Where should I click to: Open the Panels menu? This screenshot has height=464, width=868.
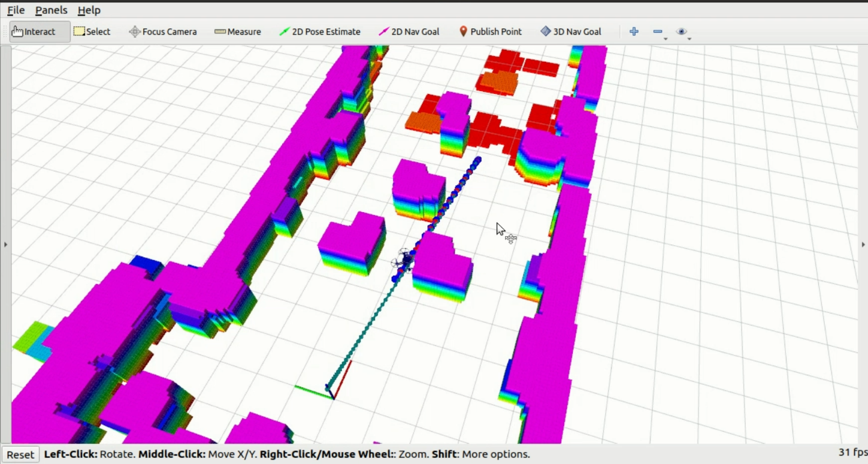[x=51, y=10]
